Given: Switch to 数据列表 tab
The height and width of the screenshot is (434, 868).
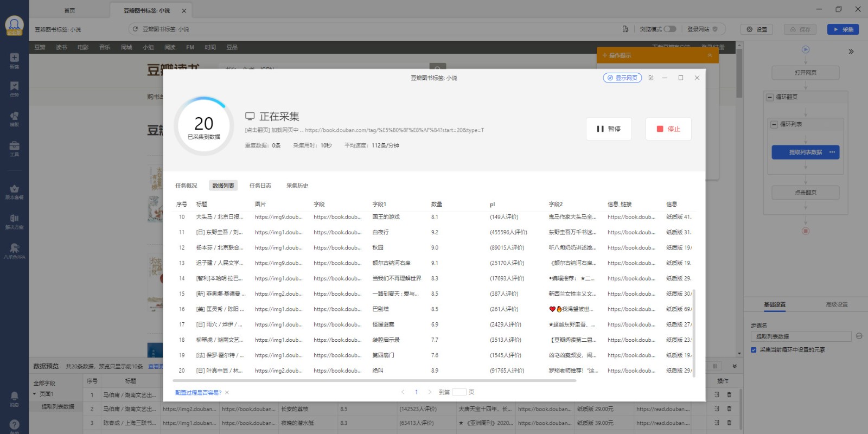Looking at the screenshot, I should point(223,186).
